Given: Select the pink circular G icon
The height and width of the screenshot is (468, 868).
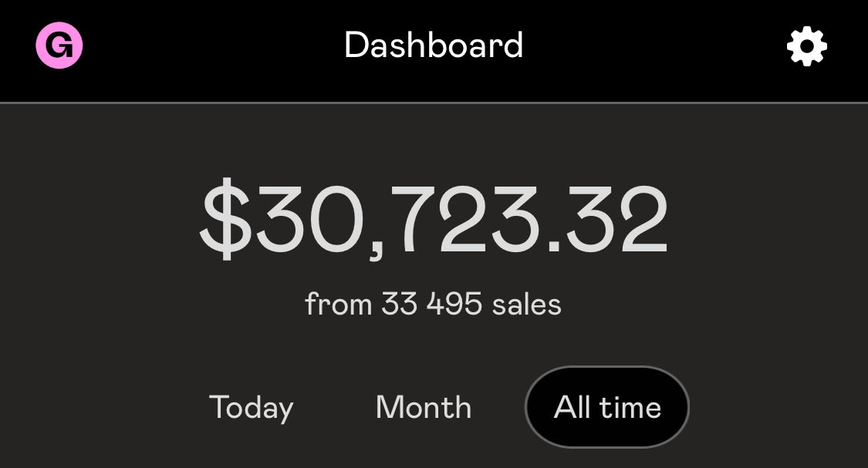Looking at the screenshot, I should point(59,46).
